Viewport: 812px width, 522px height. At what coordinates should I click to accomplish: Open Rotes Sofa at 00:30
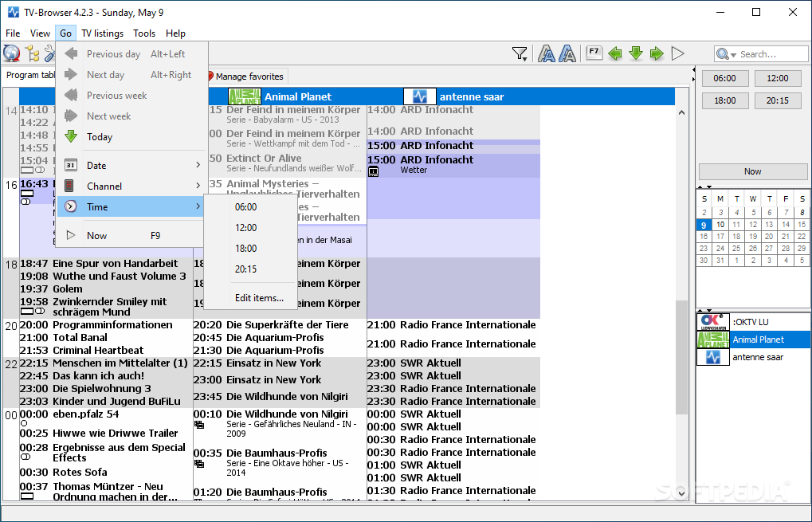point(106,473)
